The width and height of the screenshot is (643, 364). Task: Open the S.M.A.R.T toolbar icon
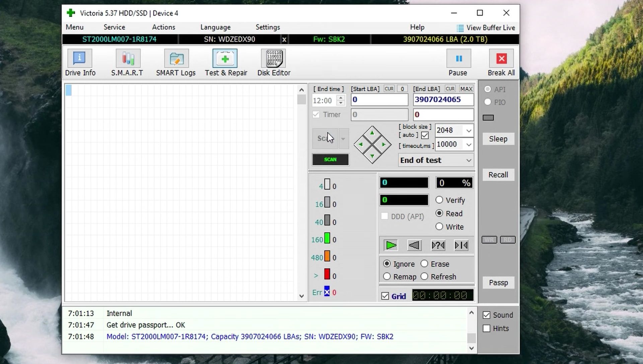[x=127, y=63]
